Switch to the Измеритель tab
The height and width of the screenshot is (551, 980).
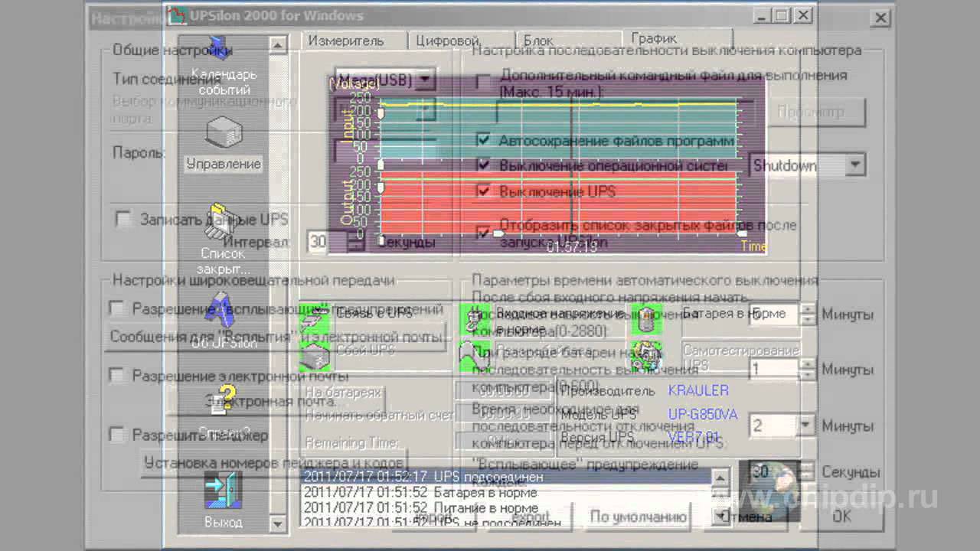coord(346,41)
